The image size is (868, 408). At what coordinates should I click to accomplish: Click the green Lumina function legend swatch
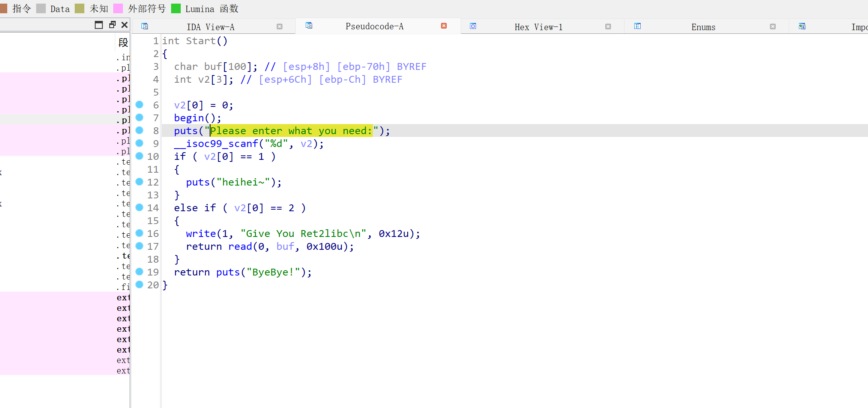176,9
